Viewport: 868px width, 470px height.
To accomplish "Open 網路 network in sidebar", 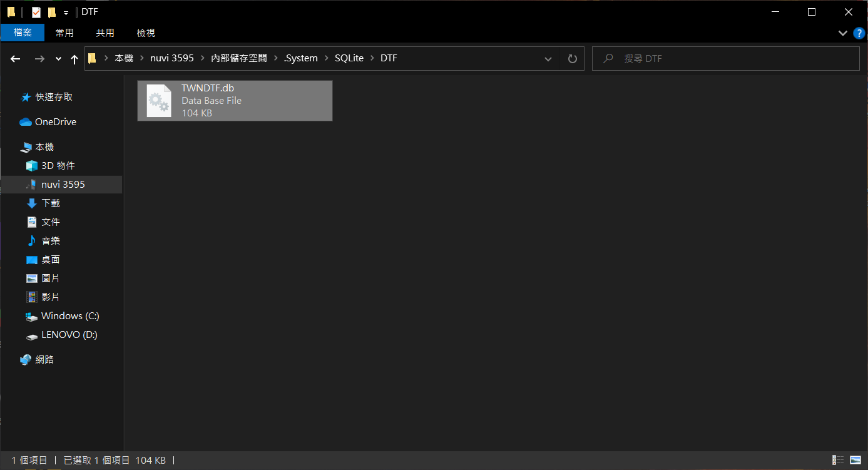I will click(x=44, y=360).
